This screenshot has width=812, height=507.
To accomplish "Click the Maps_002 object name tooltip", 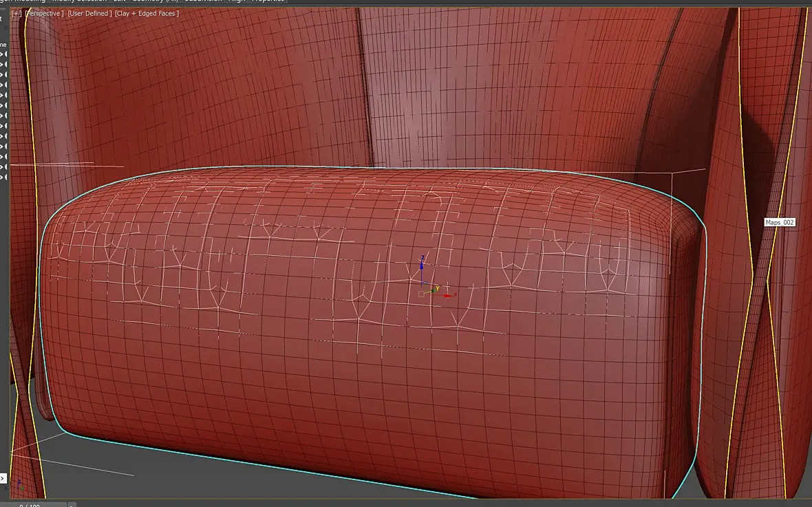I will 780,222.
